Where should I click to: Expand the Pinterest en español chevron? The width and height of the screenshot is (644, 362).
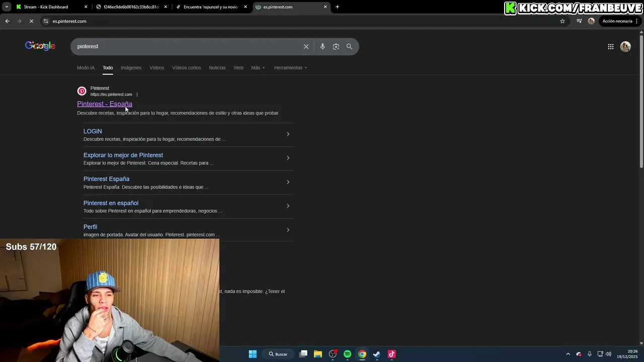click(x=288, y=206)
